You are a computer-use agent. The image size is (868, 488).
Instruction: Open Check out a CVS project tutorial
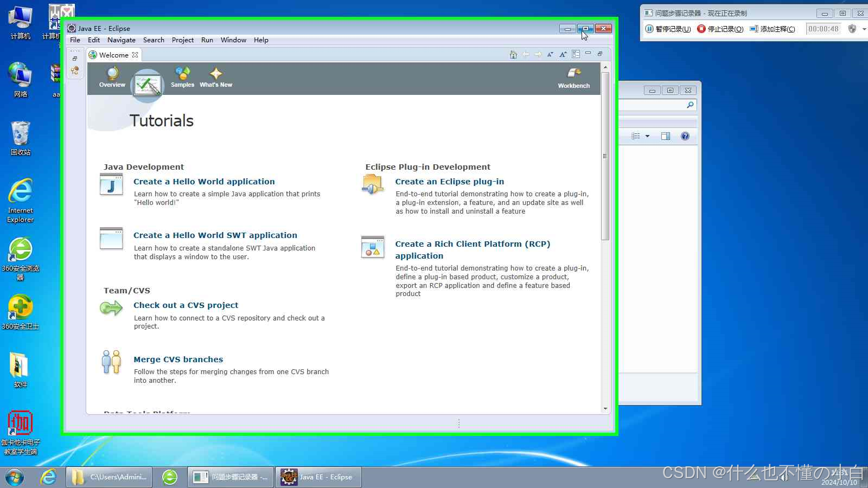point(186,305)
